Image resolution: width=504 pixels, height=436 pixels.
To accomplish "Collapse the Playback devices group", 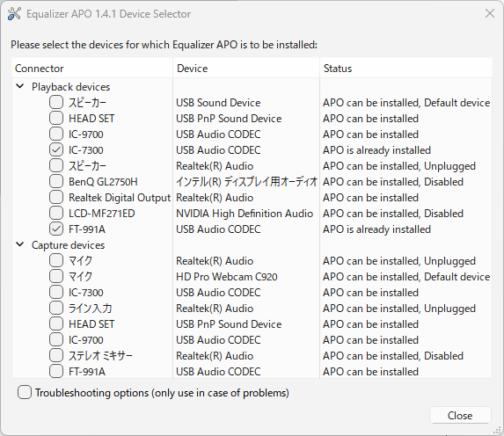I will (x=20, y=86).
